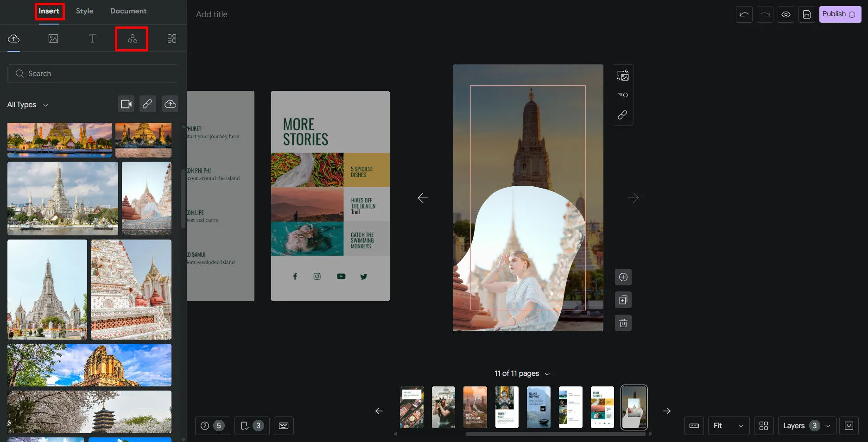Click replace image icon beside canvas
The height and width of the screenshot is (442, 868).
[x=623, y=76]
